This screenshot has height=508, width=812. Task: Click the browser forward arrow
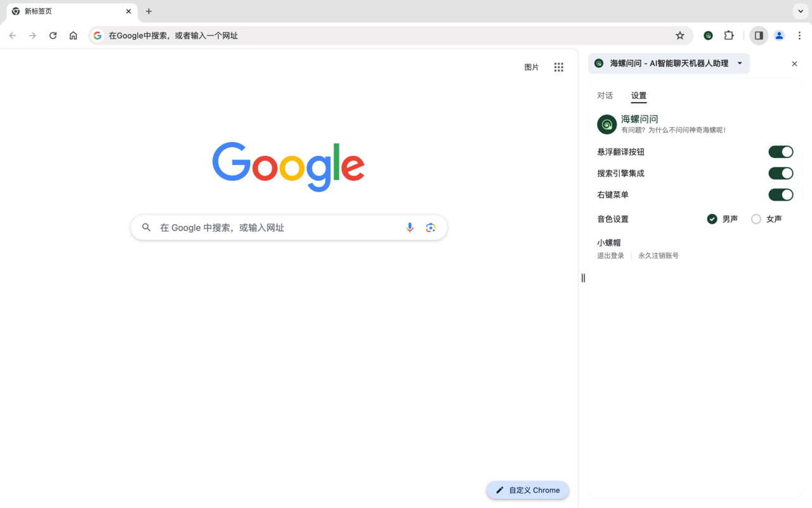(x=33, y=36)
